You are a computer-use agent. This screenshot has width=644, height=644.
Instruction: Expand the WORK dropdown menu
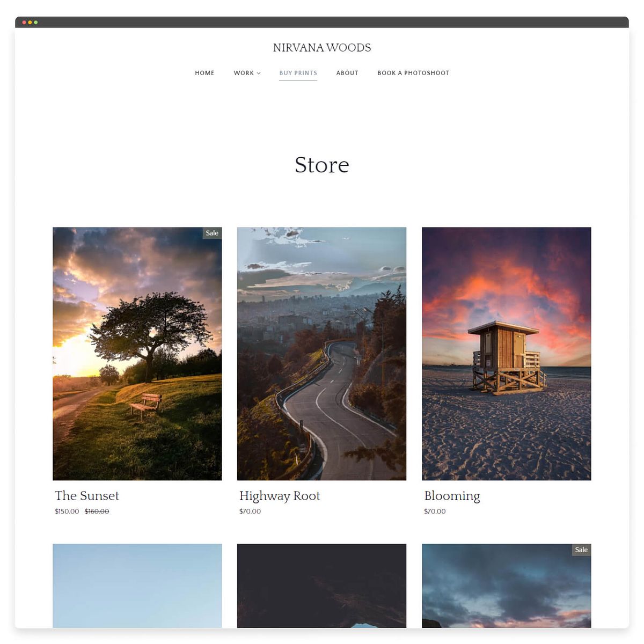(x=244, y=73)
